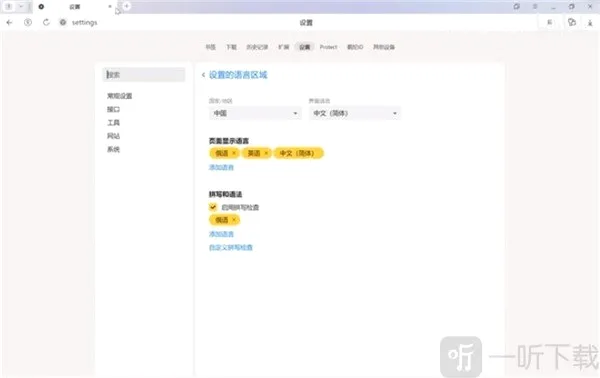Switch to the 历史记录 tab
Image resolution: width=600 pixels, height=378 pixels.
(257, 47)
